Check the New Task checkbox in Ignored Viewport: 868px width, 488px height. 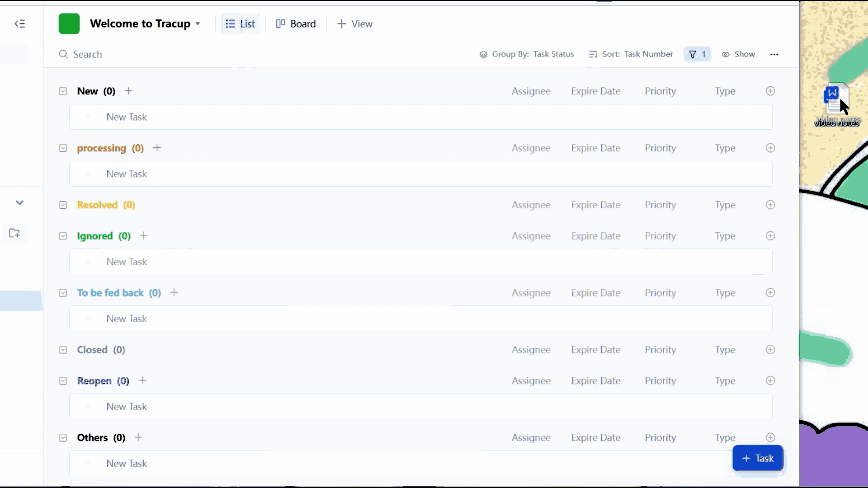pyautogui.click(x=88, y=262)
